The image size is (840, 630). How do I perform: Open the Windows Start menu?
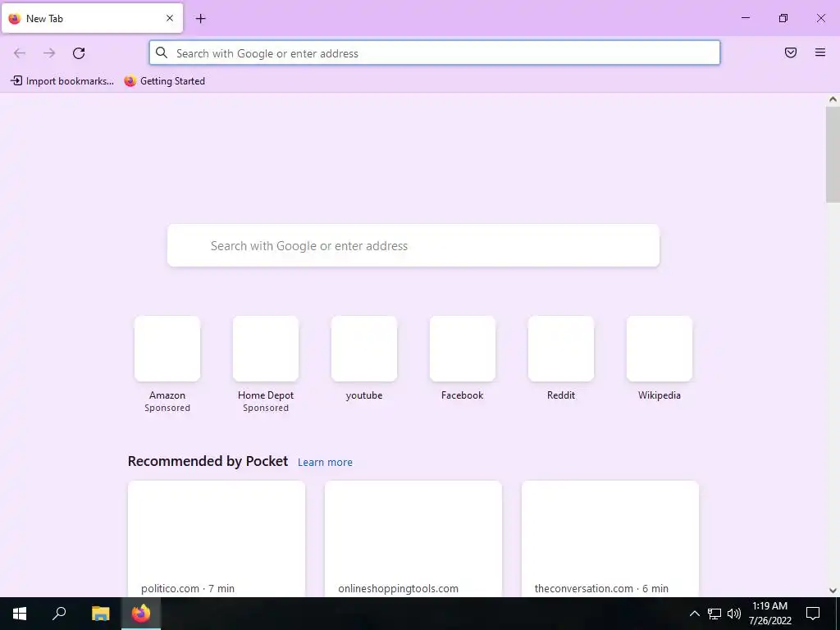coord(20,614)
